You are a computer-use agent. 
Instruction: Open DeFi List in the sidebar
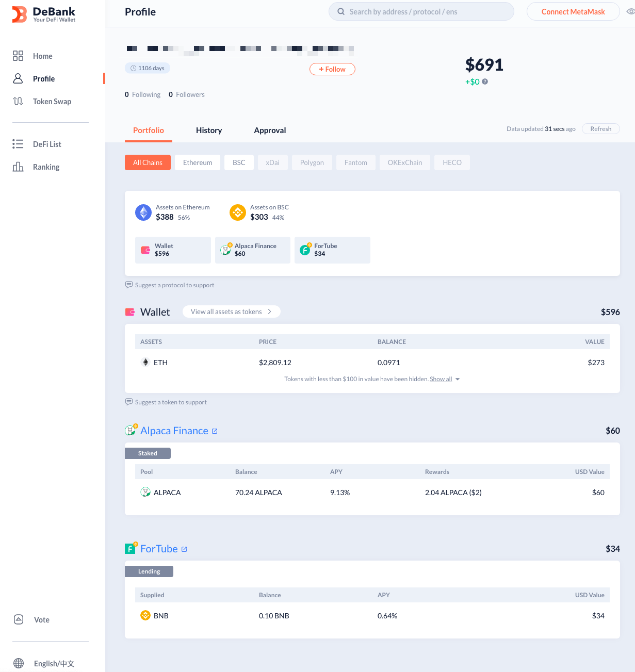point(47,144)
